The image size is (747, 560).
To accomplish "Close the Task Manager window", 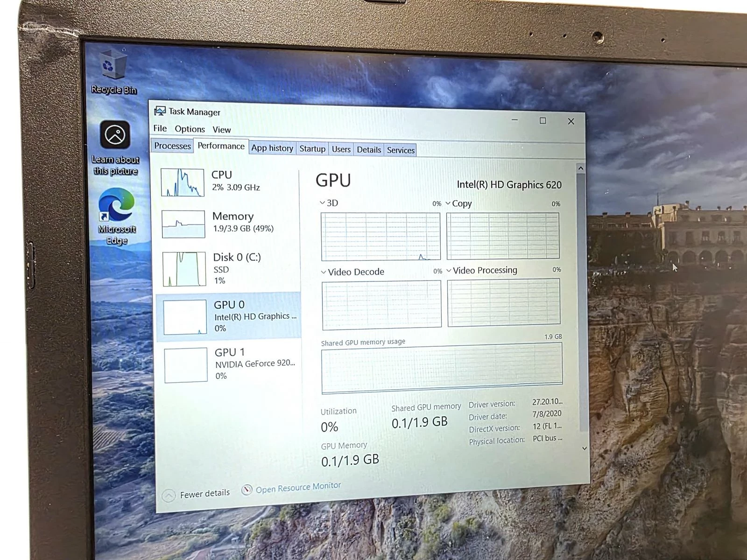I will coord(571,121).
